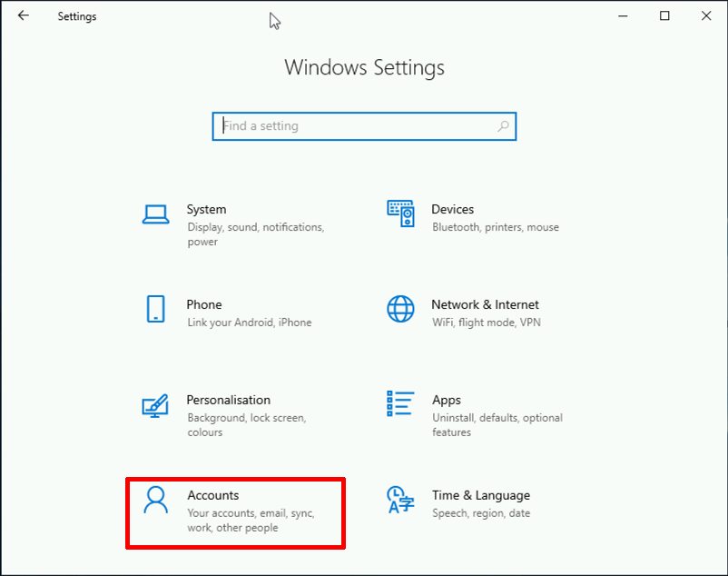Open Network & Internet label text
Viewport: 728px width, 576px height.
[485, 304]
